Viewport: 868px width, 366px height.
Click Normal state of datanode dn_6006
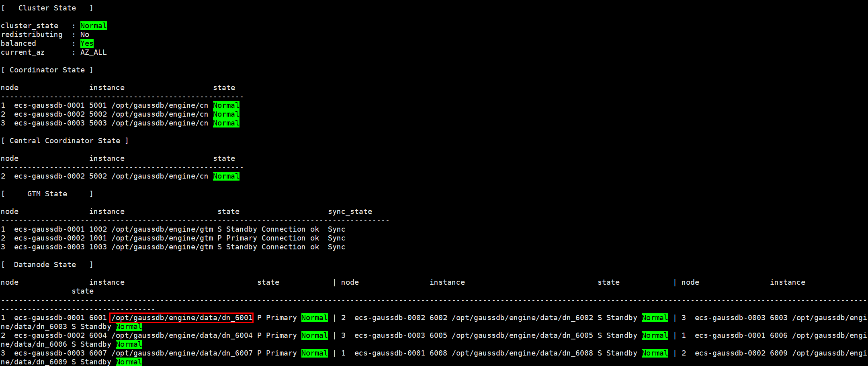[129, 344]
